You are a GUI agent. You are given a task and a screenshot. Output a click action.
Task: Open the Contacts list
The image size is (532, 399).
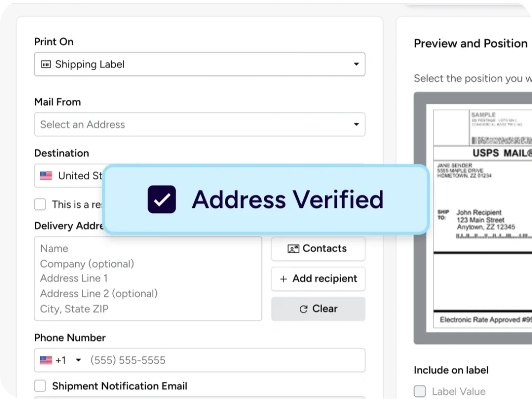coord(318,249)
